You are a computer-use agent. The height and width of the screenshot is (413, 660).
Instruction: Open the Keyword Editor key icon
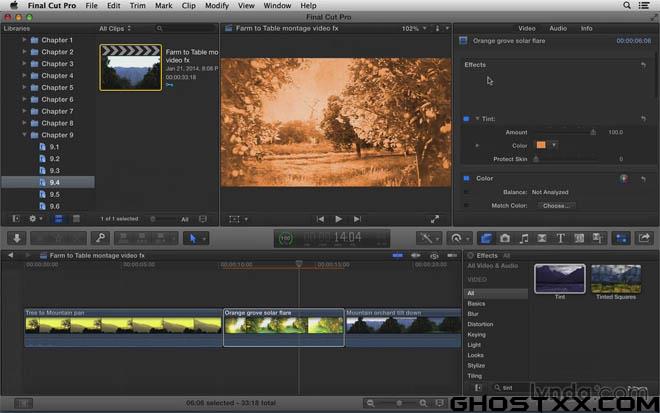tap(100, 238)
